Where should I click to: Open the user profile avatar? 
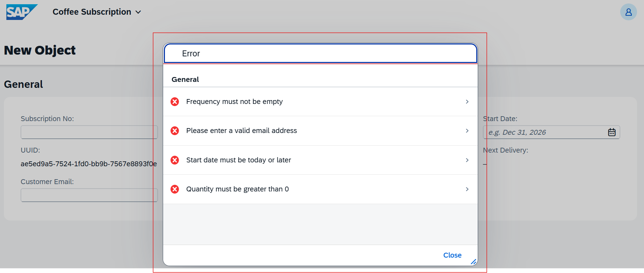tap(628, 12)
